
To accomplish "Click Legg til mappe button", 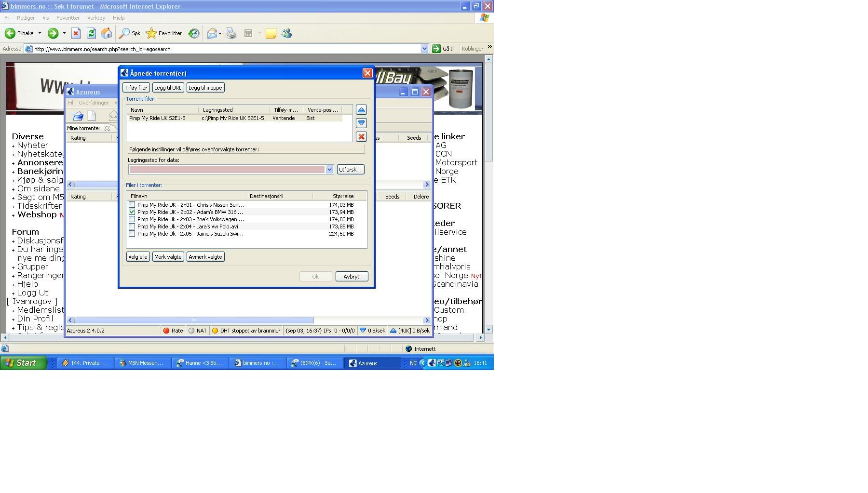I will [205, 88].
